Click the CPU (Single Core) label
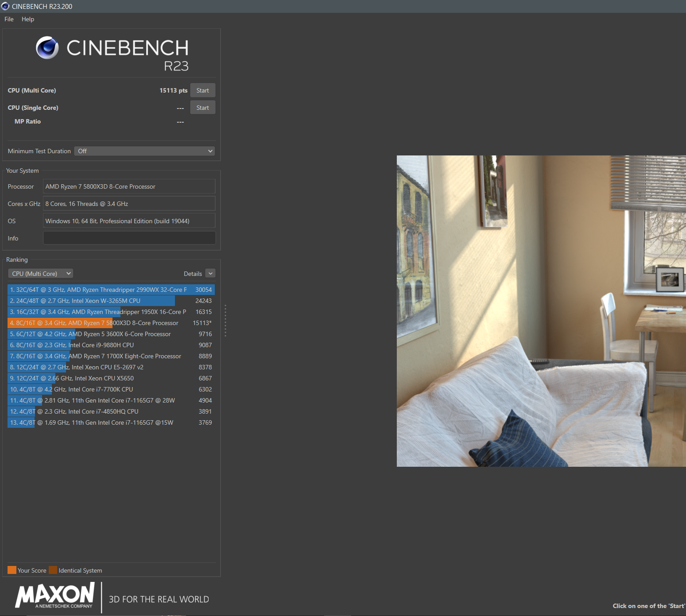 click(x=33, y=108)
